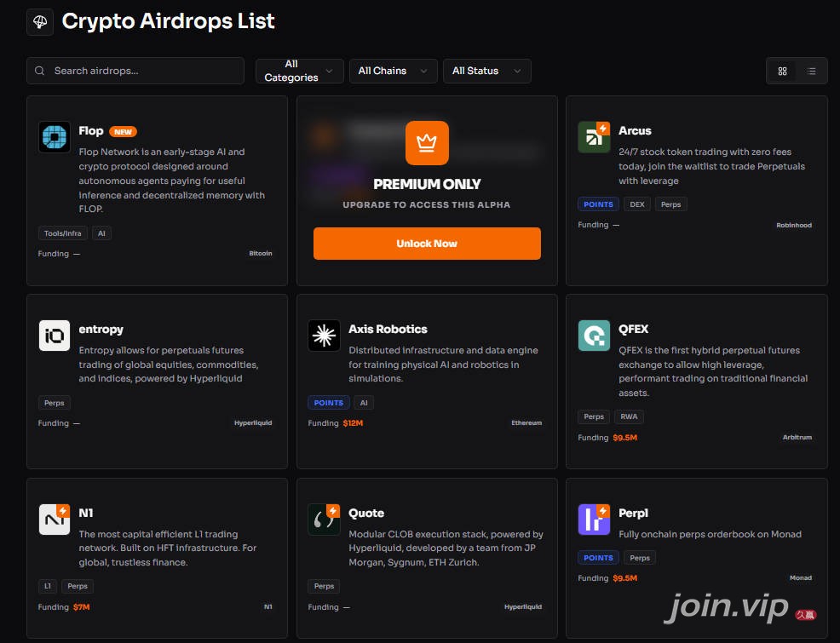The image size is (840, 643).
Task: Select the POINTS badge on Perpl
Action: [x=598, y=557]
